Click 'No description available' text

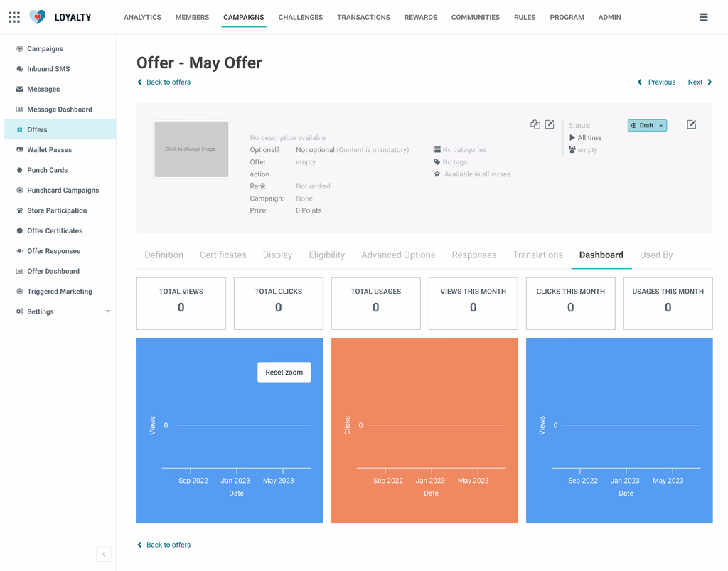pos(287,138)
